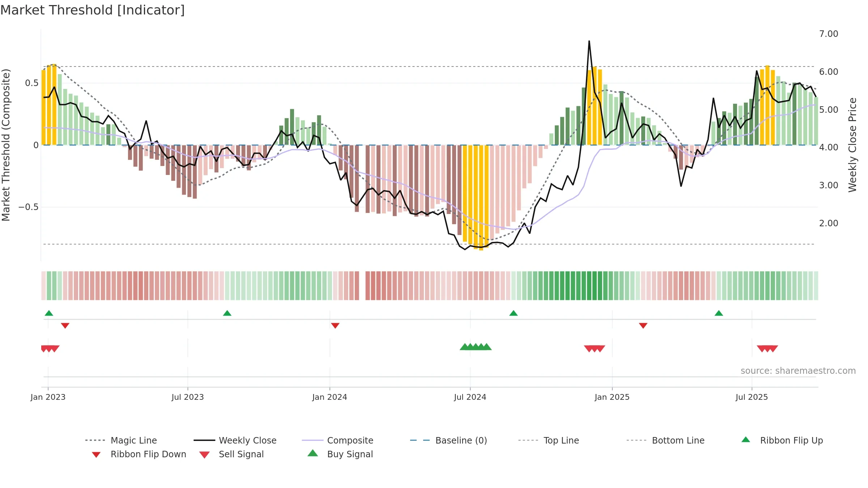Click the 4.00 price axis tick
This screenshot has width=868, height=488.
(x=829, y=147)
